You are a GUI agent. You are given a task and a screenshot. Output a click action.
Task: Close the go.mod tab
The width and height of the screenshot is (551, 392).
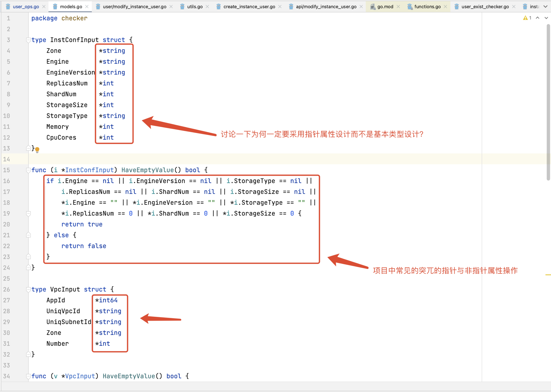click(398, 7)
